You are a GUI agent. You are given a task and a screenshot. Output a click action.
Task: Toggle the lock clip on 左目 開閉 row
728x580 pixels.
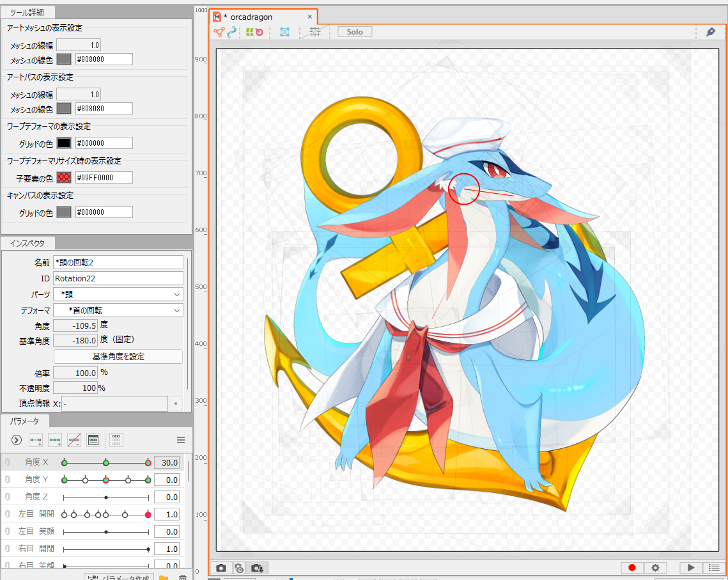(8, 514)
